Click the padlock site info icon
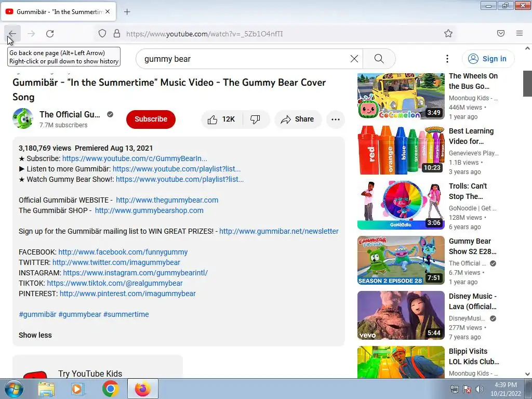532x399 pixels. (117, 34)
